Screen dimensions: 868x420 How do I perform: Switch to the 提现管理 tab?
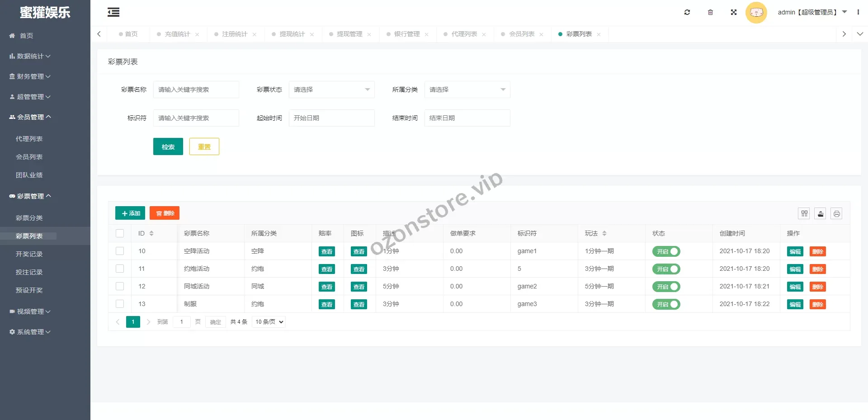[349, 34]
